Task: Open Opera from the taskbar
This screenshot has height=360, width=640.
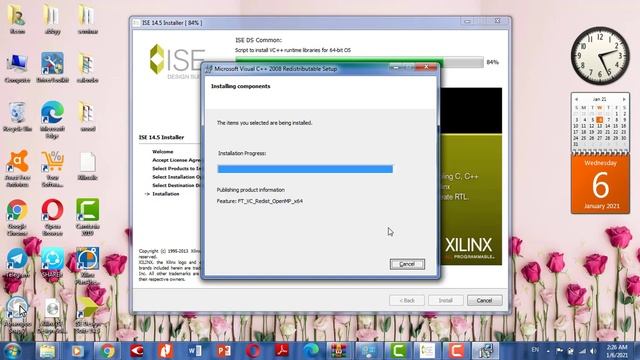Action: (253, 351)
